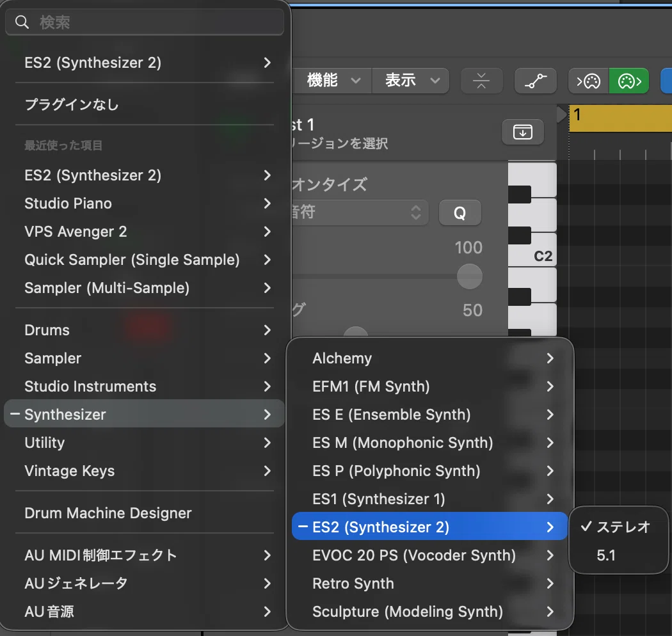Click the swing slider knob
This screenshot has height=636, width=672.
[x=356, y=333]
